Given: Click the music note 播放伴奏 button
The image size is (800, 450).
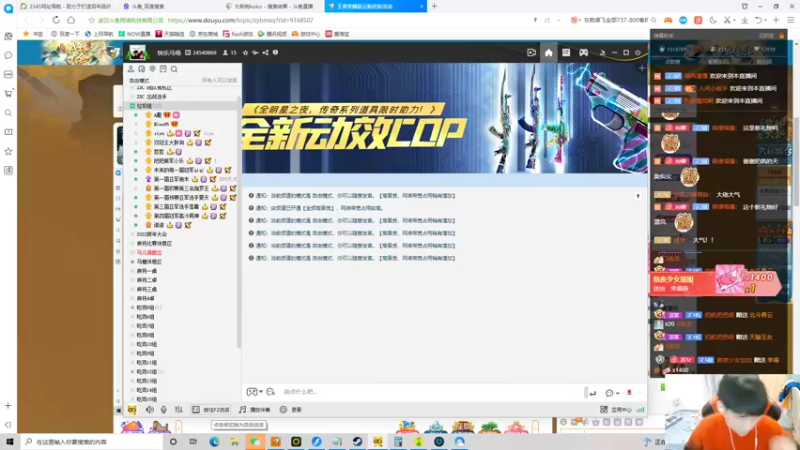Looking at the screenshot, I should pyautogui.click(x=255, y=410).
